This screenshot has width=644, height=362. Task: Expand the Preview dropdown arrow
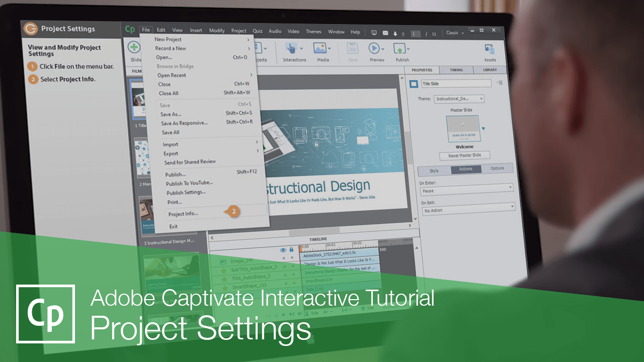(x=383, y=49)
